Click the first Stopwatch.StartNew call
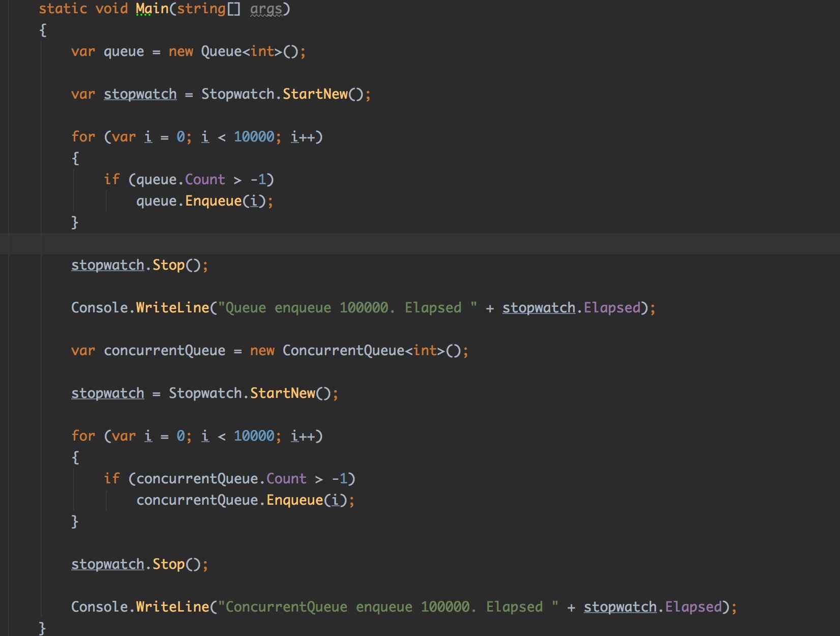The image size is (840, 636). (x=285, y=94)
